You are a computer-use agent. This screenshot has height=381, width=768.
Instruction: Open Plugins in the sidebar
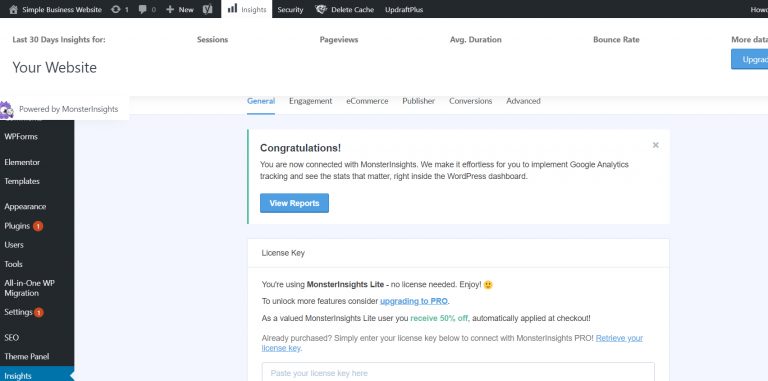(17, 226)
